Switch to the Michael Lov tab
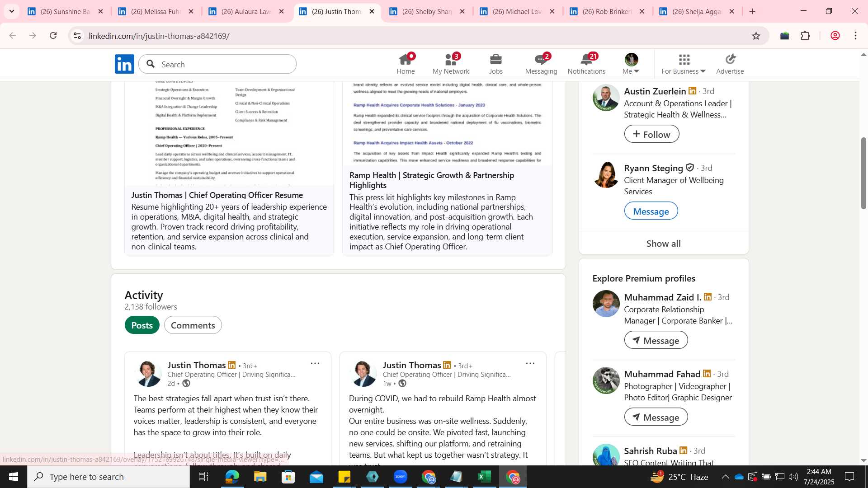 [x=518, y=11]
